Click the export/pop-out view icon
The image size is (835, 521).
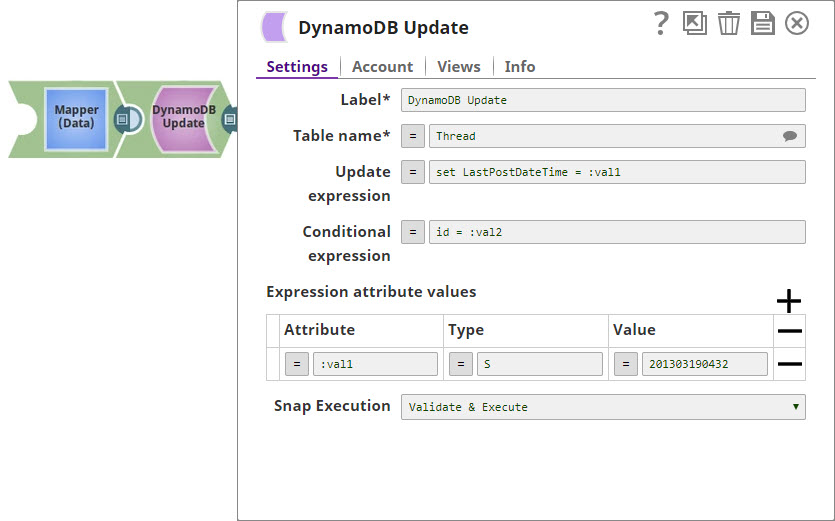click(x=695, y=23)
